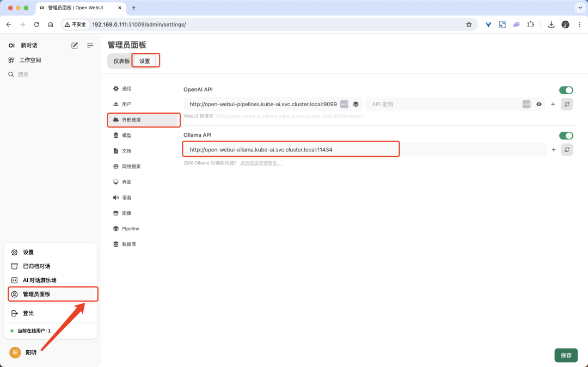Open the 点击这里获取帮助 help link
The width and height of the screenshot is (588, 367).
click(x=261, y=163)
